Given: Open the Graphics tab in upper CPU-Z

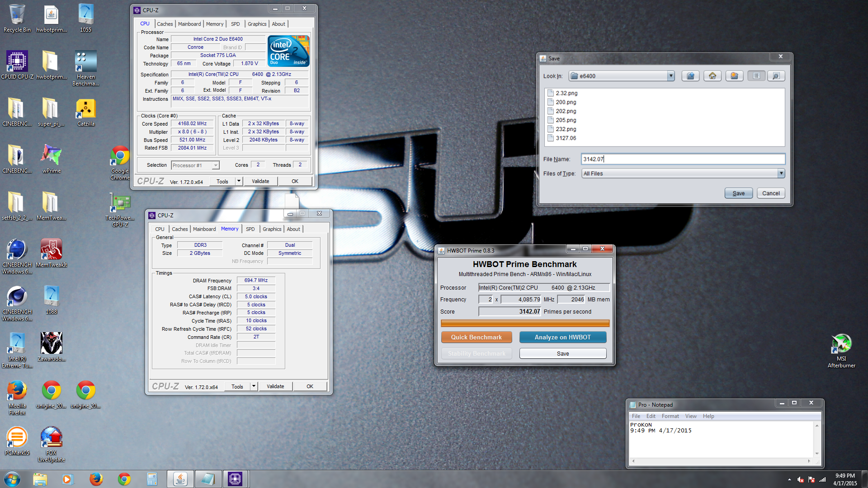Looking at the screenshot, I should (257, 24).
